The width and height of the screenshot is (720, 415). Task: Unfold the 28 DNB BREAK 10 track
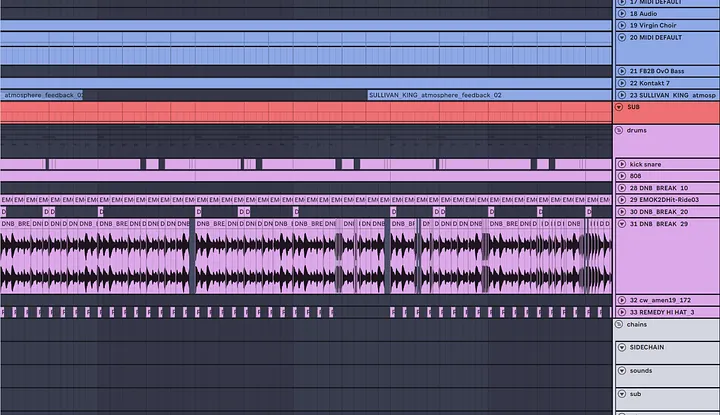coord(622,188)
